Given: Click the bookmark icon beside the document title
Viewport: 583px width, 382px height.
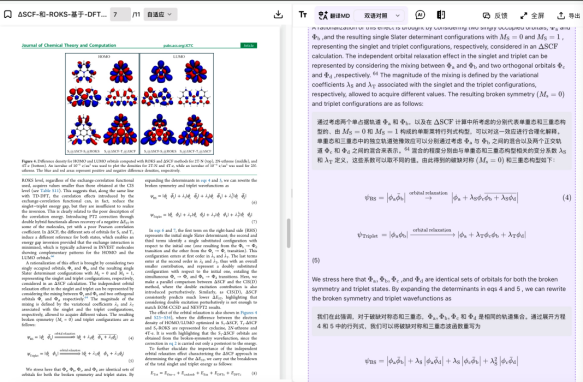Looking at the screenshot, I should (7, 15).
